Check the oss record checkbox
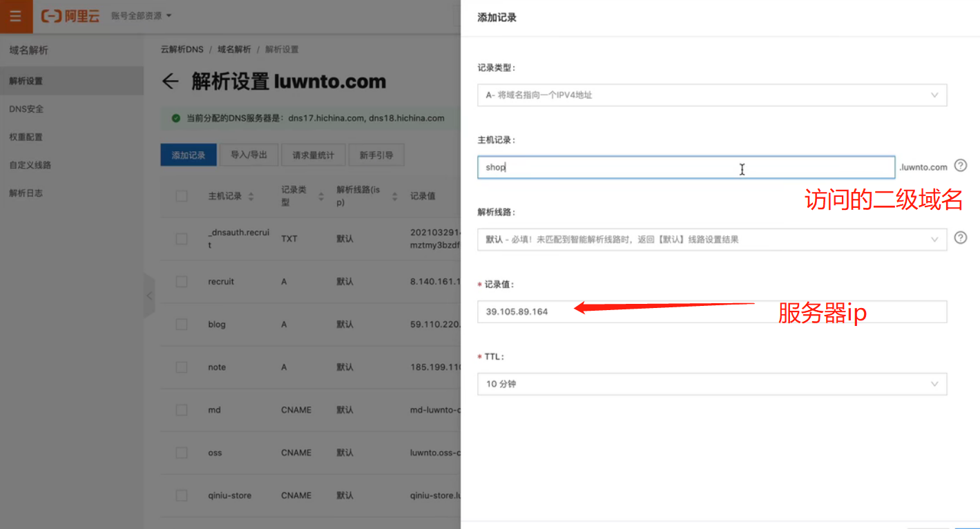Image resolution: width=980 pixels, height=529 pixels. pyautogui.click(x=182, y=453)
